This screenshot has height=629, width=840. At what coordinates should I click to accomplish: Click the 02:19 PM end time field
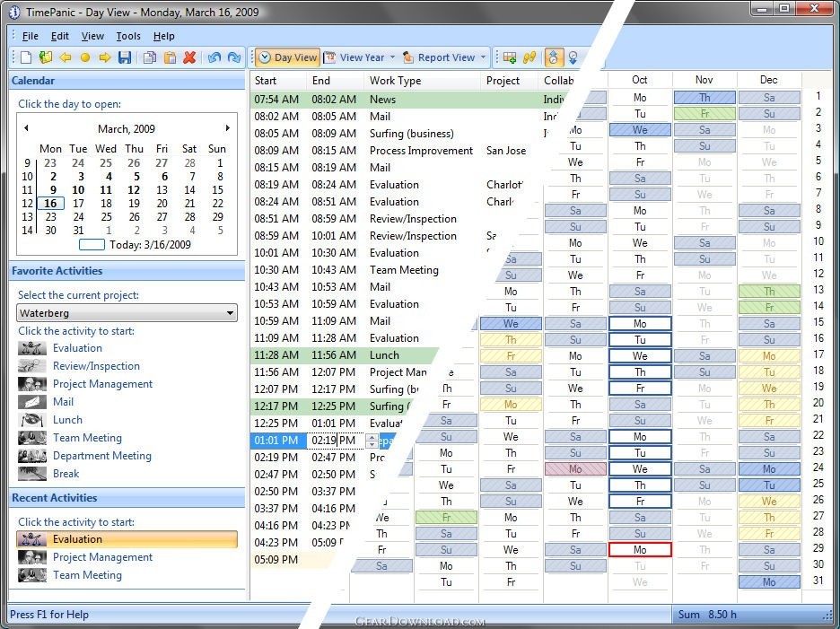coord(336,441)
